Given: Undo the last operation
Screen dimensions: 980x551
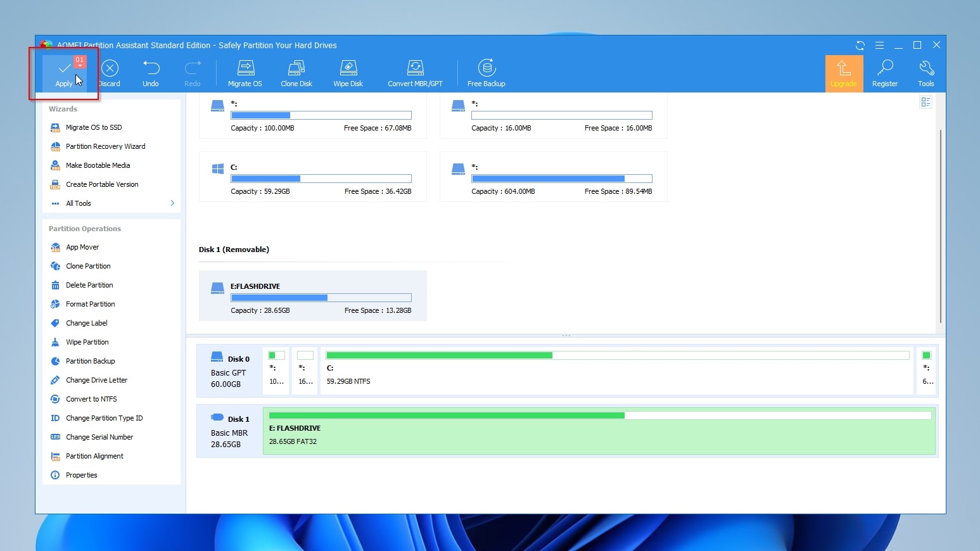Looking at the screenshot, I should pos(151,73).
